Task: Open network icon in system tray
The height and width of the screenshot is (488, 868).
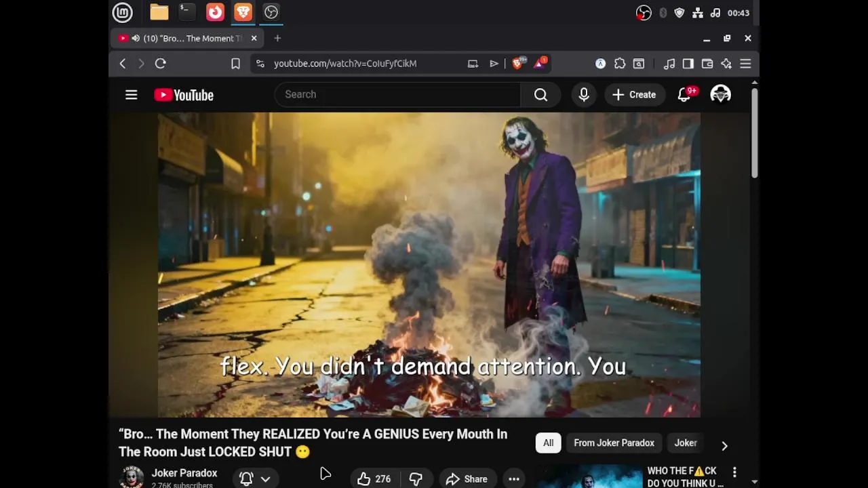Action: [697, 13]
